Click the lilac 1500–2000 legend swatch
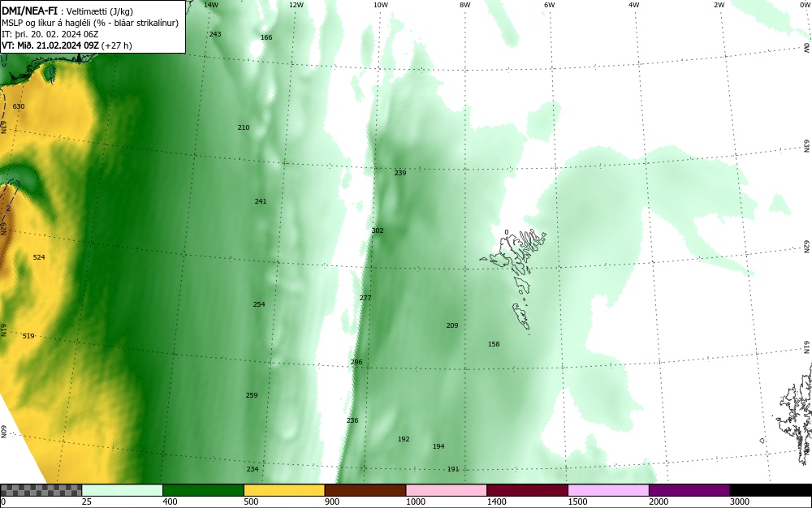This screenshot has width=812, height=508. [x=608, y=490]
